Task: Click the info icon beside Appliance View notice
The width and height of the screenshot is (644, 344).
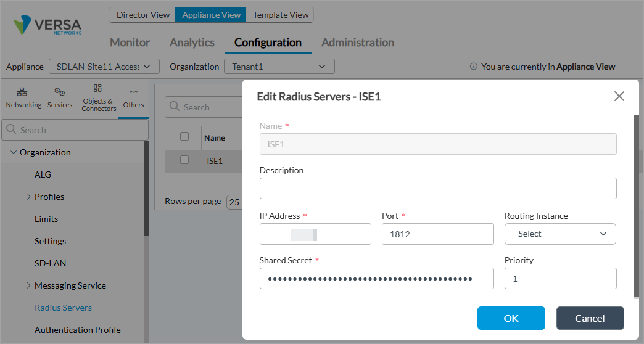Action: tap(474, 67)
